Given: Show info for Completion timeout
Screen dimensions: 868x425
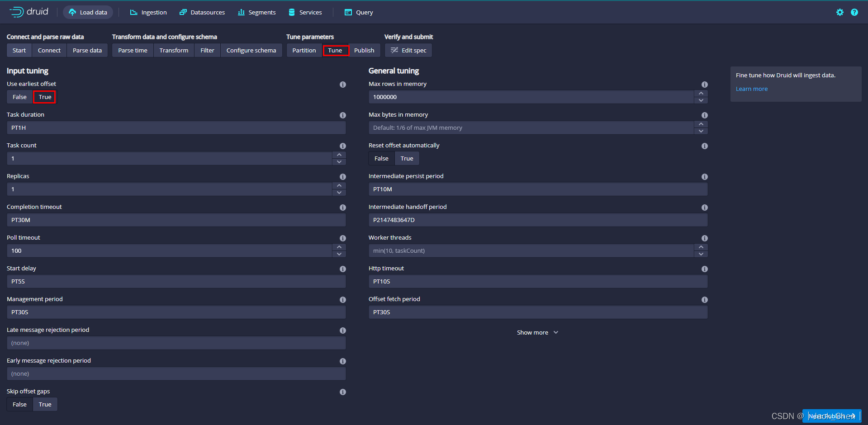Looking at the screenshot, I should point(343,208).
